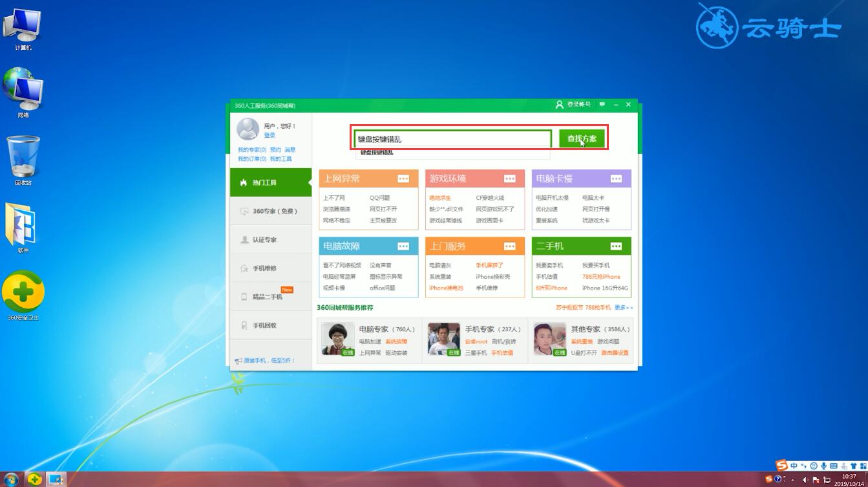Select 没有声音 under 电脑故障

click(380, 265)
